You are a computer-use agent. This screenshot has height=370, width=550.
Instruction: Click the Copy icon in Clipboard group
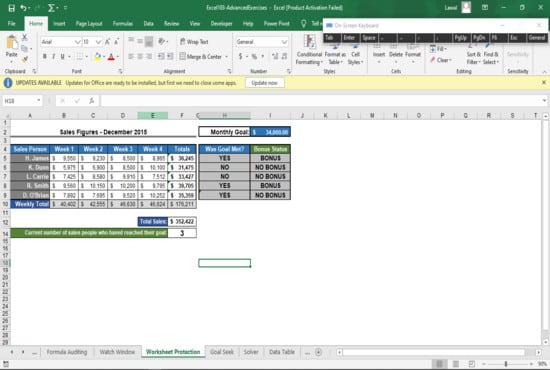pos(25,48)
